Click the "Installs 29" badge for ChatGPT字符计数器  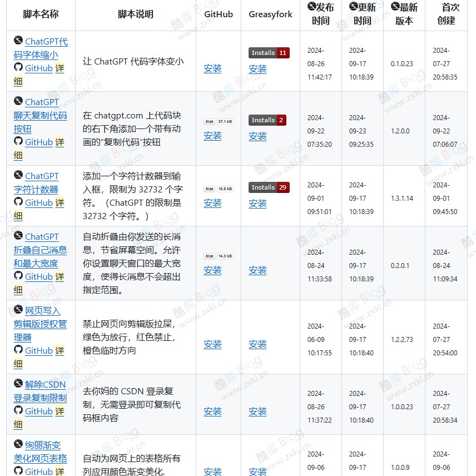(x=269, y=187)
